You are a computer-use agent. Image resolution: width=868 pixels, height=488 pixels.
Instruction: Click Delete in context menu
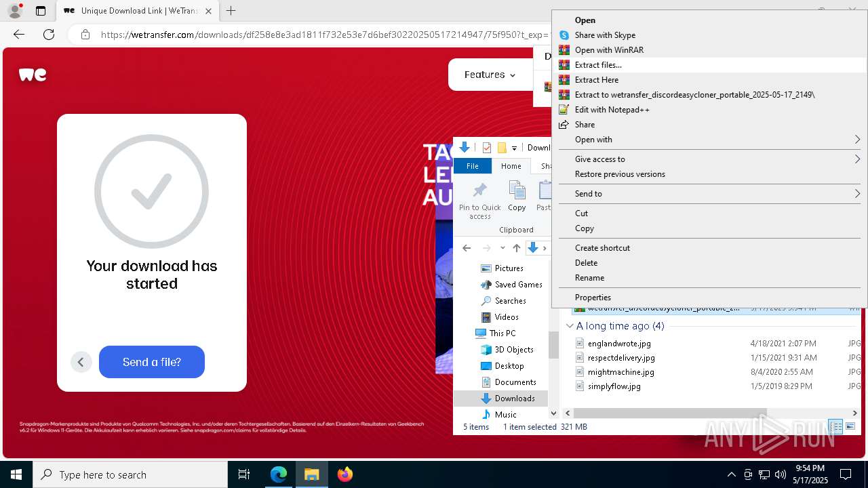[709, 263]
